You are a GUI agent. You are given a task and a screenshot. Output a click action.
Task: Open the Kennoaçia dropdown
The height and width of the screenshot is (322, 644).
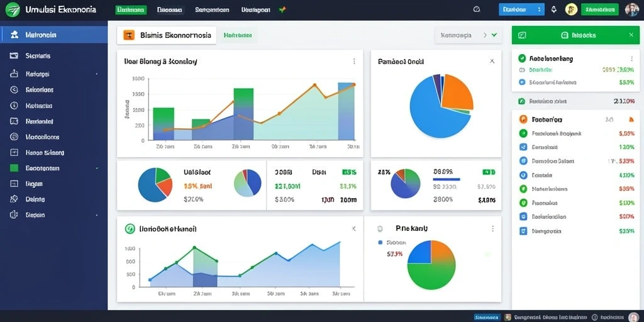pos(468,35)
